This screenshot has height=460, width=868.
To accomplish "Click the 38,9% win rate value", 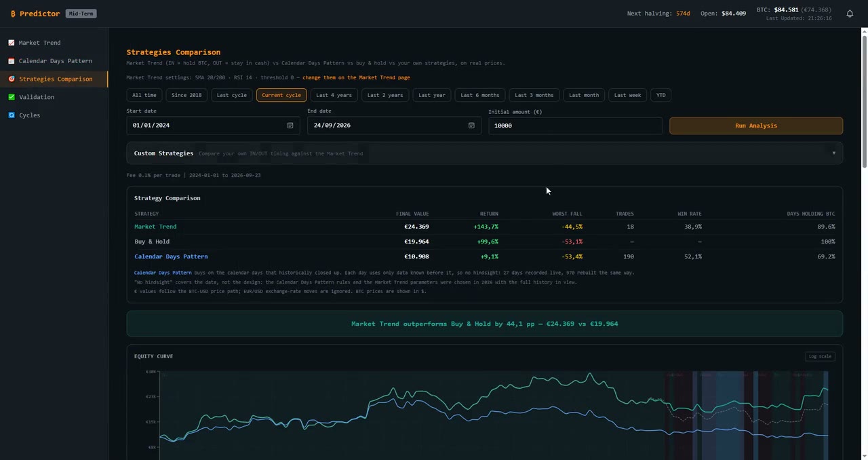I will coord(693,227).
